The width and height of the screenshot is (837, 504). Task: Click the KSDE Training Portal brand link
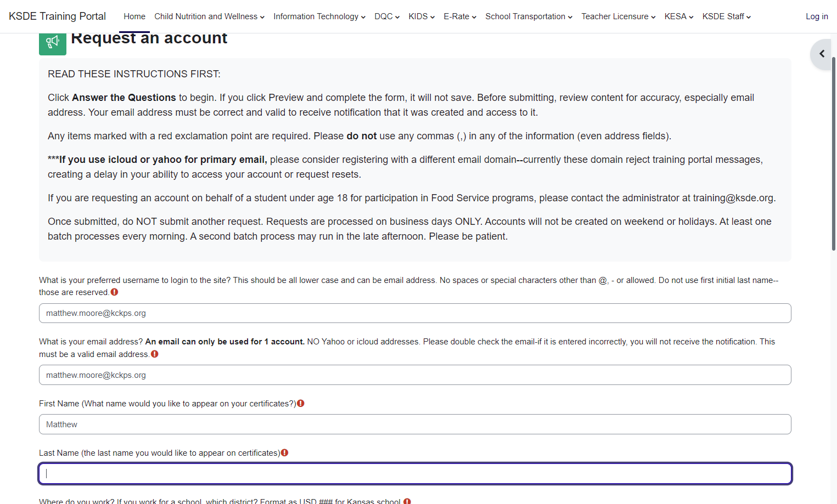click(x=58, y=16)
